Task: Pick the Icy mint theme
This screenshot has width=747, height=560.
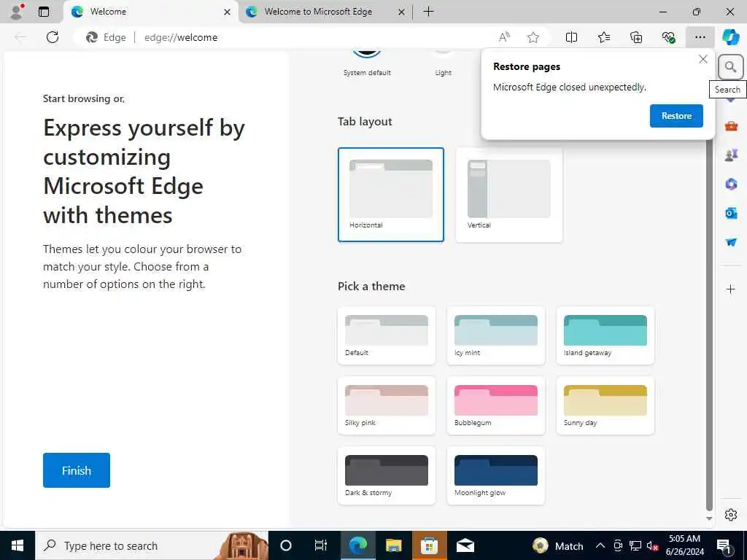Action: point(496,335)
